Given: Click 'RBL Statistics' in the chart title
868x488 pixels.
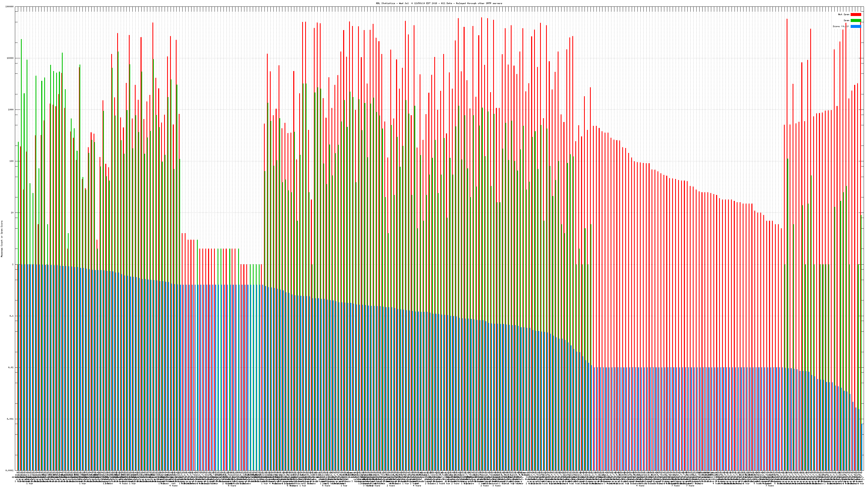Looking at the screenshot, I should [x=385, y=3].
